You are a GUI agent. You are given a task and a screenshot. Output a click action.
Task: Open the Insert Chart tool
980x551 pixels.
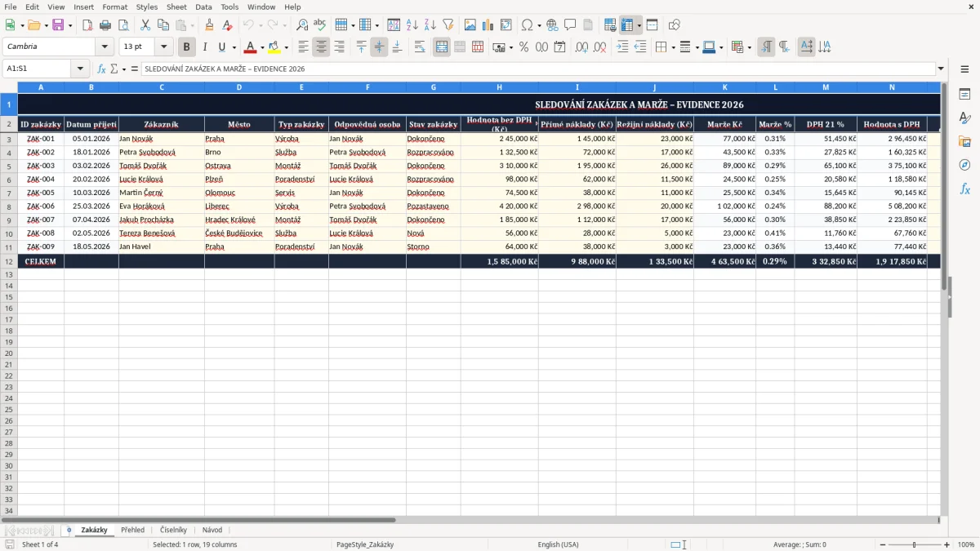point(488,25)
